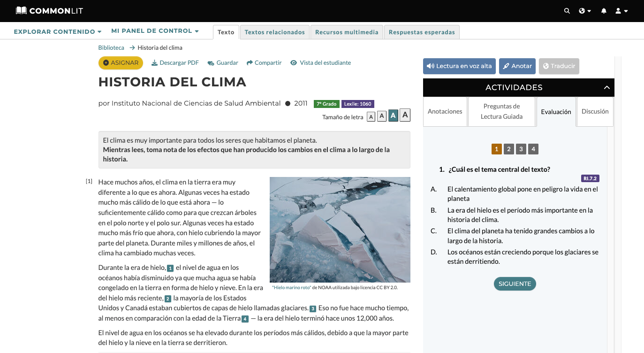Image resolution: width=644 pixels, height=353 pixels.
Task: Open footnote 4 after la Tierra
Action: click(245, 319)
